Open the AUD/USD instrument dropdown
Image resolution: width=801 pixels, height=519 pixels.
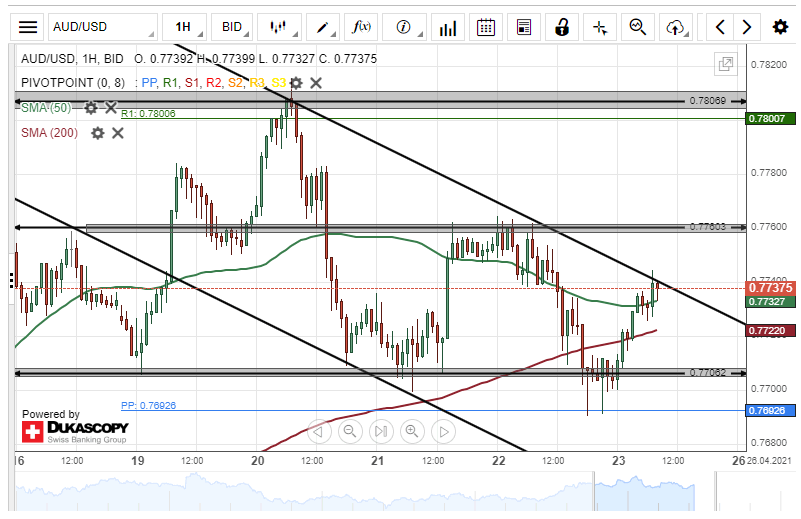click(x=103, y=27)
